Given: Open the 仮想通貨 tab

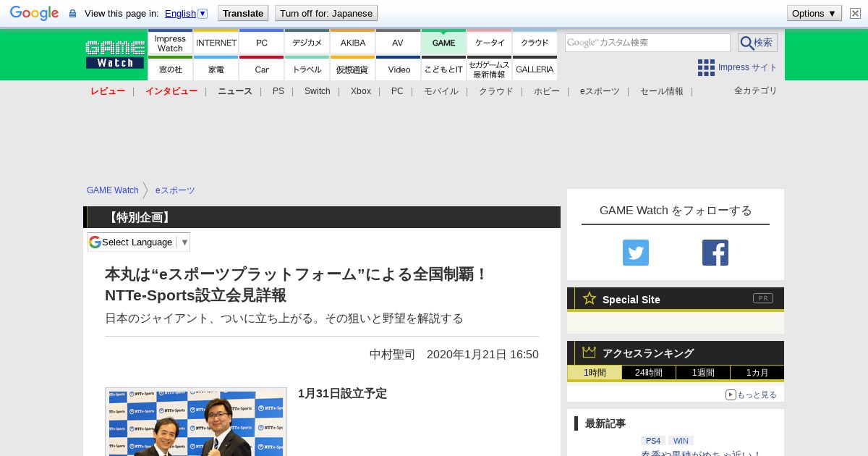Looking at the screenshot, I should point(353,68).
